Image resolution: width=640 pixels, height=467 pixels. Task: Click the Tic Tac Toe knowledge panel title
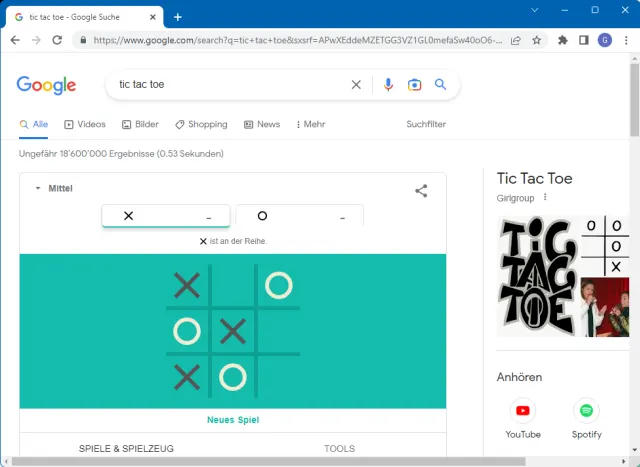pos(534,178)
